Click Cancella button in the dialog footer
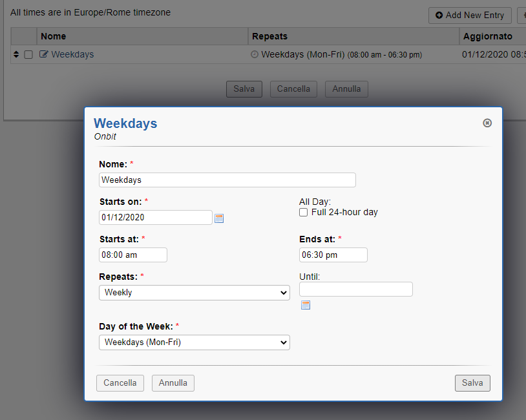The width and height of the screenshot is (526, 420). click(120, 383)
